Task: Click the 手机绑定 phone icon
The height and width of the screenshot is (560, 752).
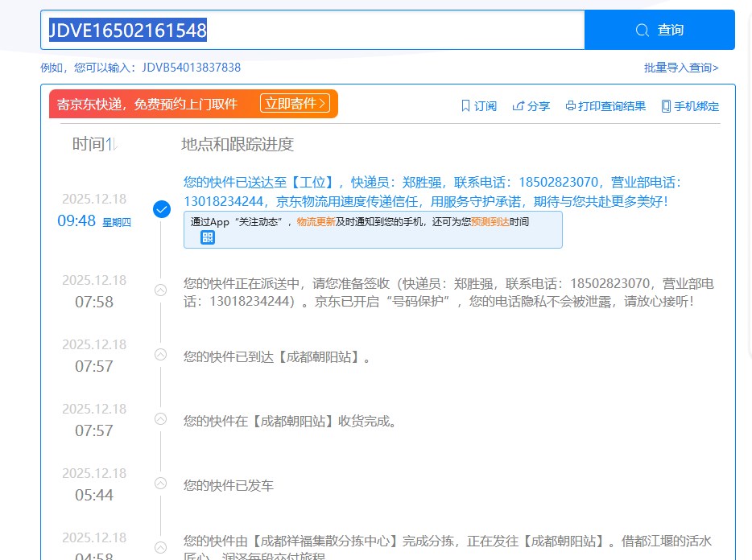Action: point(666,106)
